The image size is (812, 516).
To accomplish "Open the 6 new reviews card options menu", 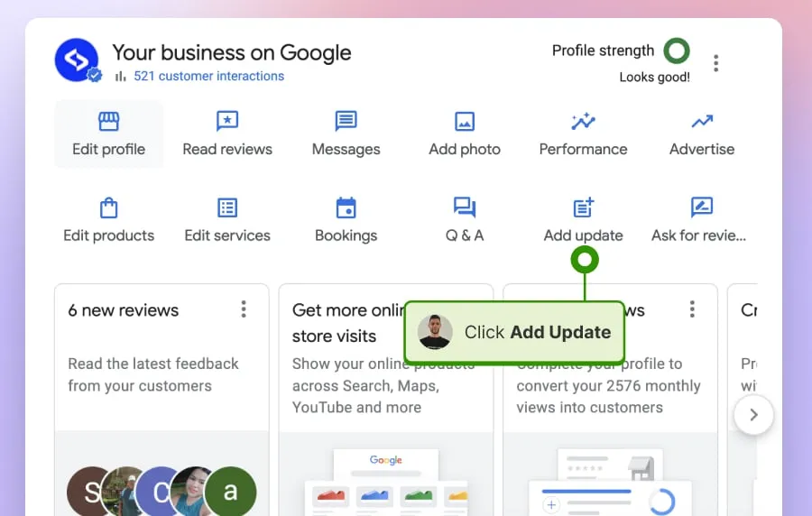I will [x=244, y=309].
